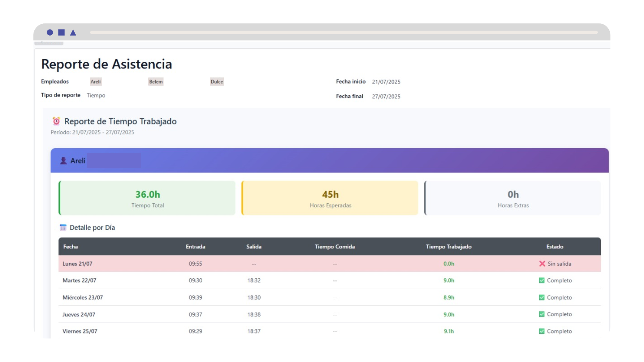Click the green check icon on the Miércoles 23/07 row
Viewport: 644px width, 362px height.
[541, 298]
